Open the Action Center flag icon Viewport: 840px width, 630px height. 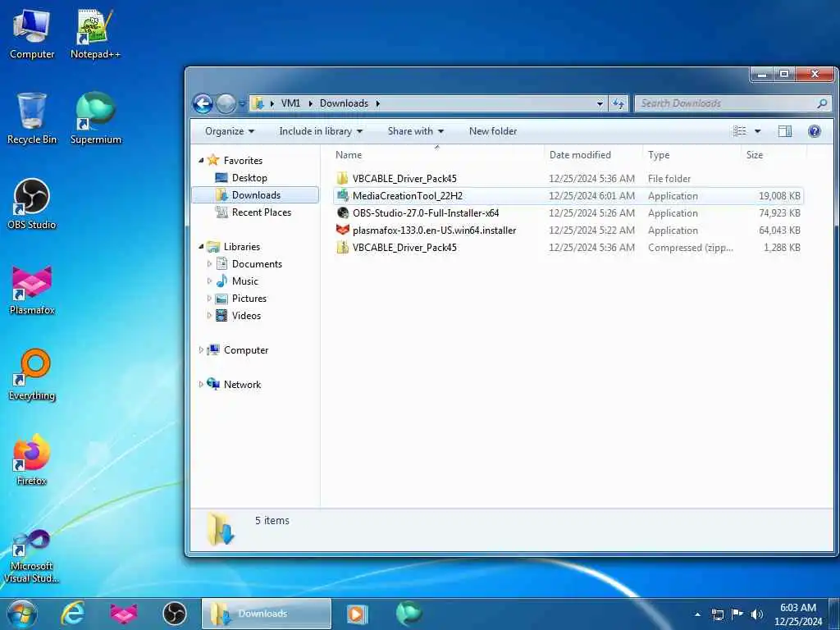(737, 614)
